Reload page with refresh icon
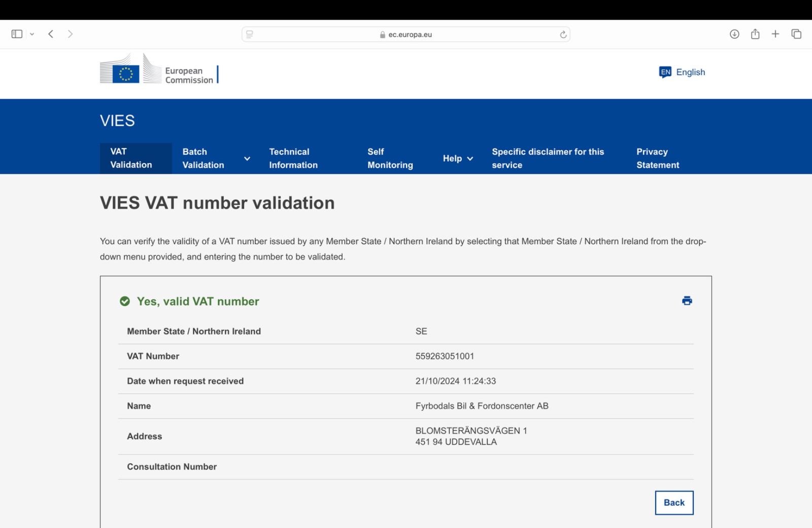 563,35
